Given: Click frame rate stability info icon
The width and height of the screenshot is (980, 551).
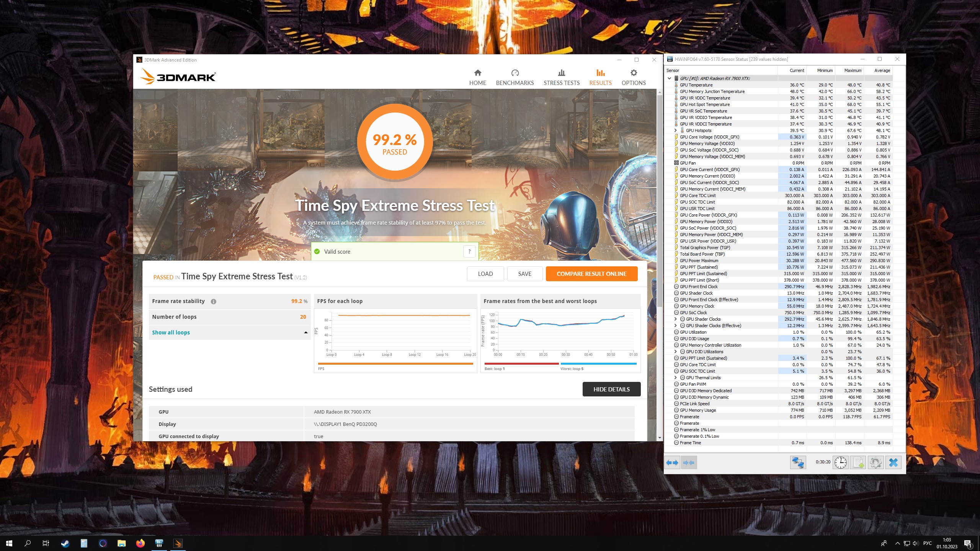Looking at the screenshot, I should [214, 302].
